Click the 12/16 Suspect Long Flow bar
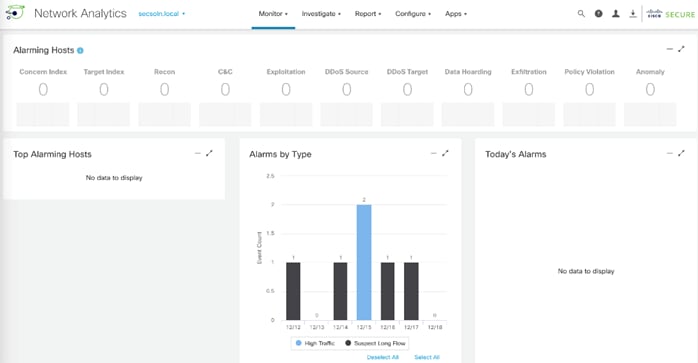Screen dimensions: 698x363 coord(387,291)
